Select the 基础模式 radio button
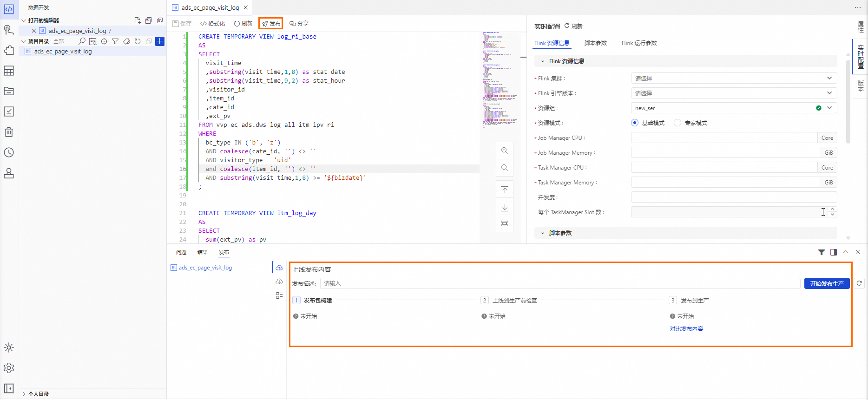Screen dimensions: 868x400 coord(635,123)
